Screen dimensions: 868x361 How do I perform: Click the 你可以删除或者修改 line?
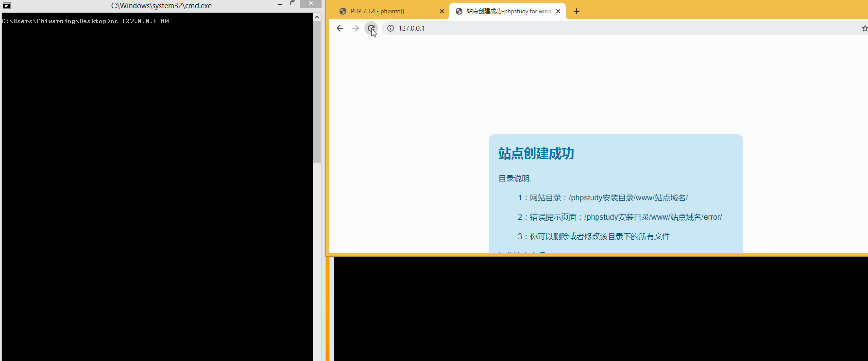594,236
